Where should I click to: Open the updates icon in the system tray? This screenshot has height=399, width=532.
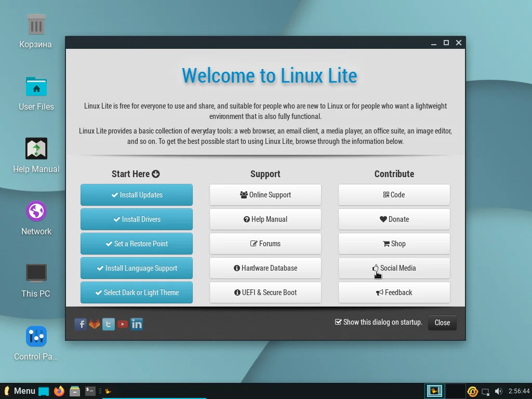[x=472, y=391]
